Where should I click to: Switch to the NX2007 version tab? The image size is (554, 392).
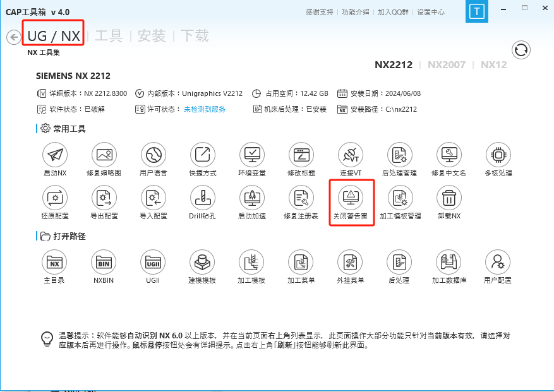(446, 64)
